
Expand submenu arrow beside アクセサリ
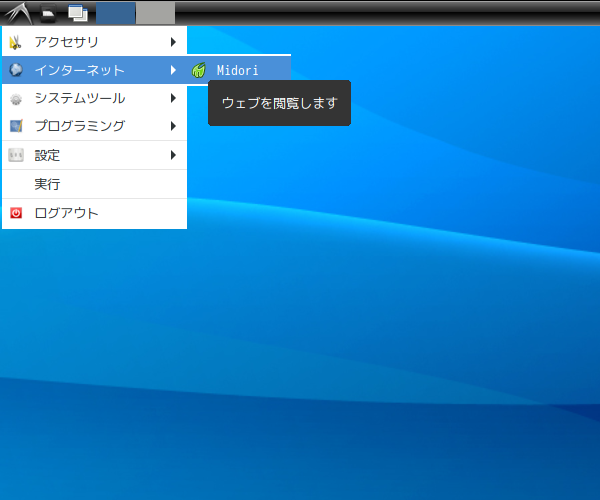(x=173, y=42)
